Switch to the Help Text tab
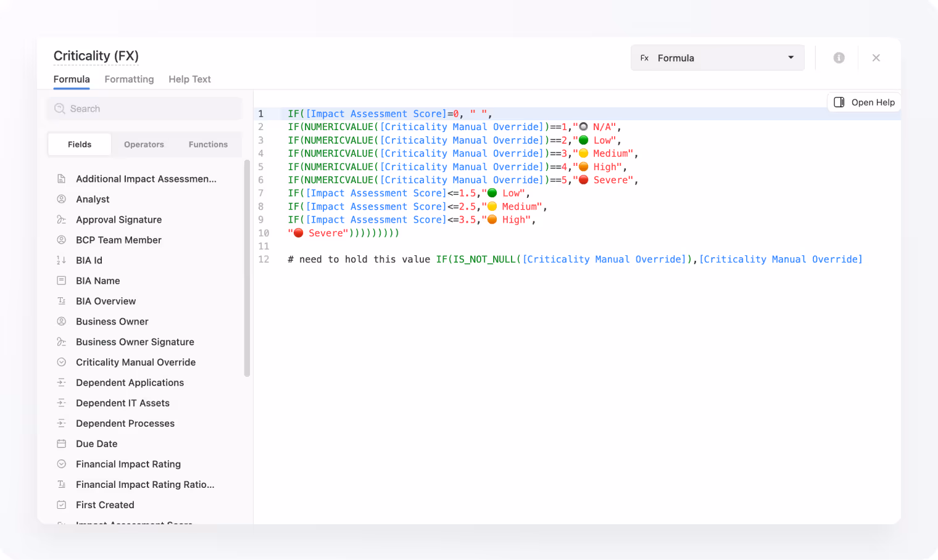The image size is (938, 560). [x=189, y=79]
